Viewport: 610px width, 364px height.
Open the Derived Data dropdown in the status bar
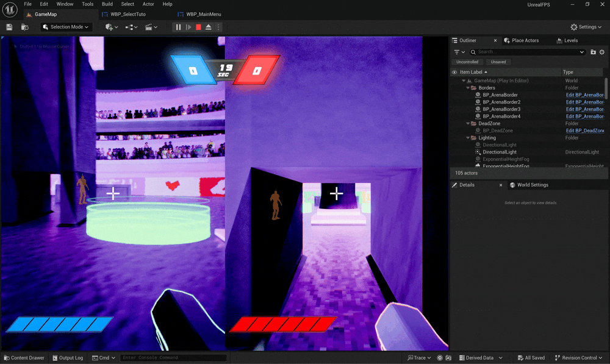coord(480,358)
